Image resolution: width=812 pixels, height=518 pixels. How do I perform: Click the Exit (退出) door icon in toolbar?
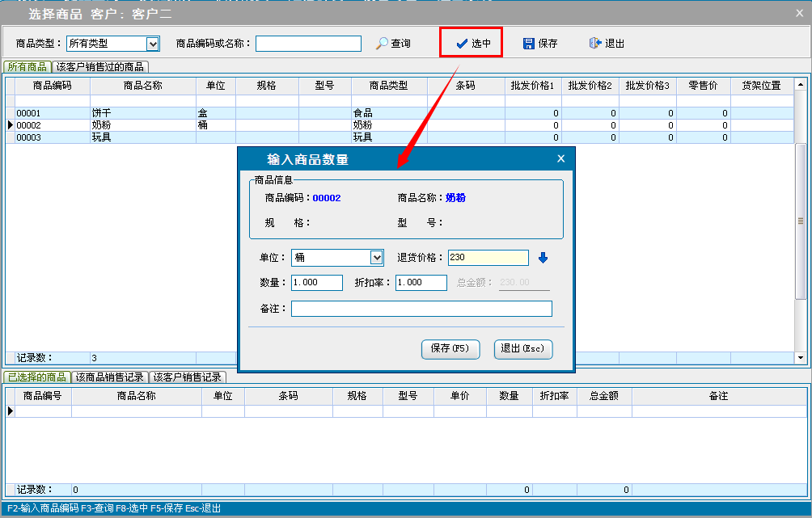pyautogui.click(x=595, y=44)
